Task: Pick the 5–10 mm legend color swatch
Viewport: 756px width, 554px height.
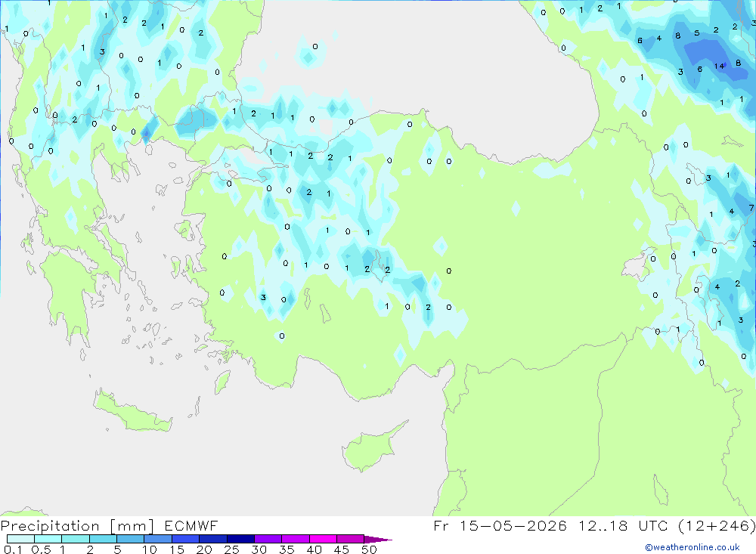Action: [130, 539]
